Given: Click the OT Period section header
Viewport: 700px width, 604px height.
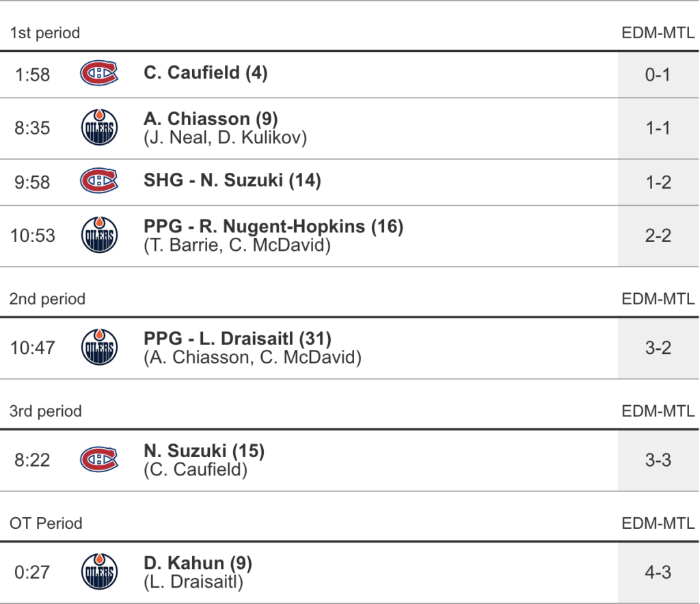Looking at the screenshot, I should pyautogui.click(x=46, y=523).
